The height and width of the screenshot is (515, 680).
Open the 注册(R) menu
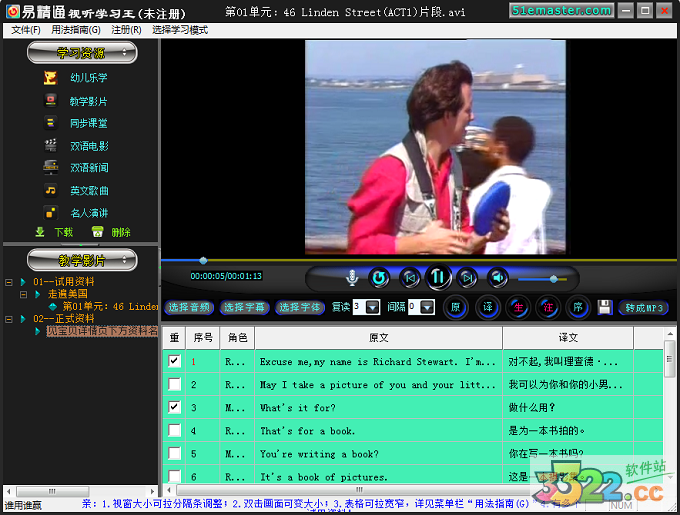tap(126, 30)
